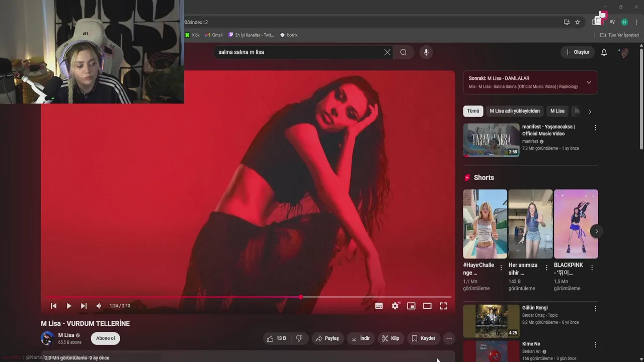Open the Chrome profile N avatar
This screenshot has height=362, width=644.
[x=624, y=22]
